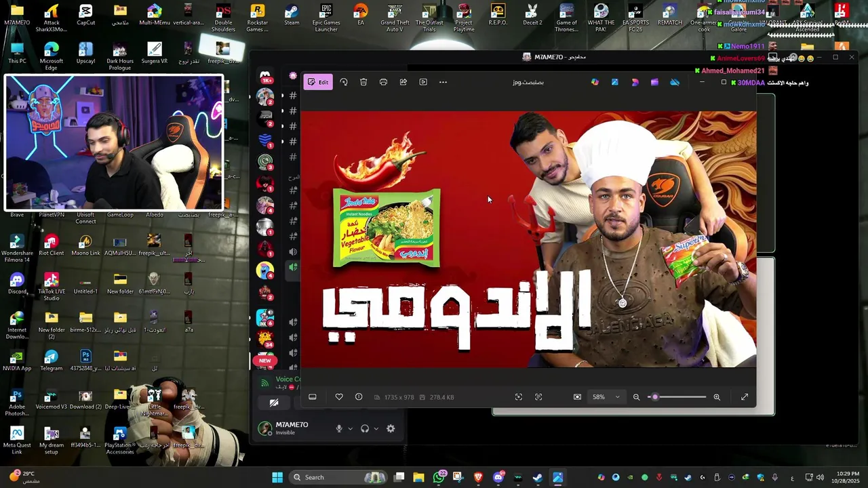The width and height of the screenshot is (868, 488).
Task: Open Clipchamp icon in Photos title bar
Action: pos(654,82)
